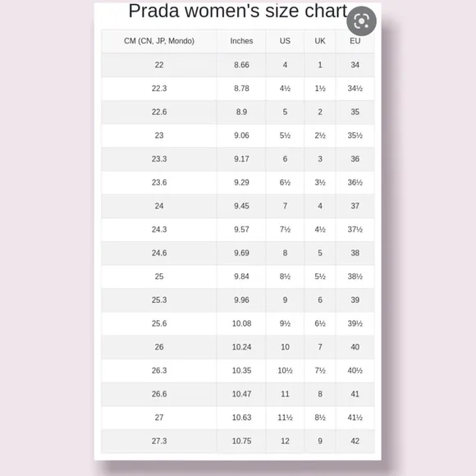Click the EU size 42 cell
Screen dimensions: 476x476
(355, 441)
